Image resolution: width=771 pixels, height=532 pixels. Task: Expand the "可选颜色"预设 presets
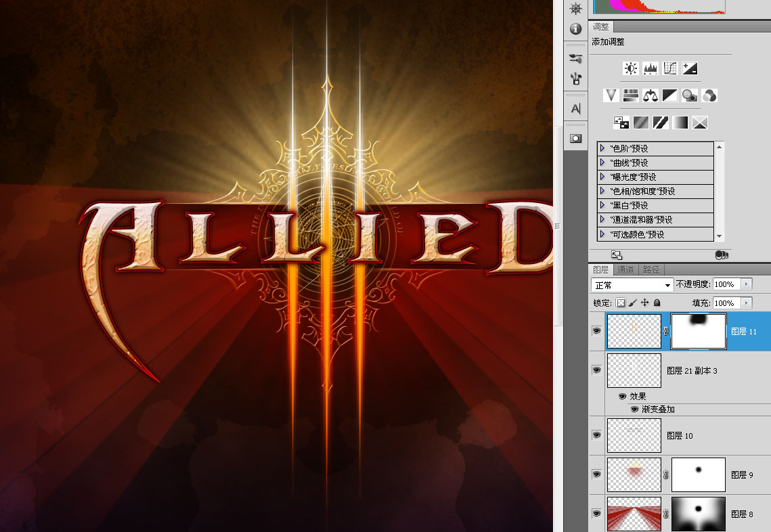[602, 234]
